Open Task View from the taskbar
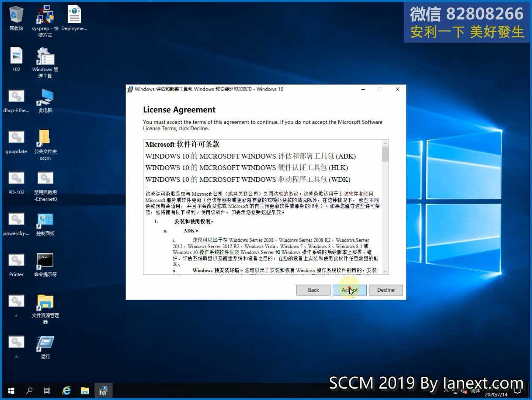Image resolution: width=532 pixels, height=400 pixels. pyautogui.click(x=47, y=391)
